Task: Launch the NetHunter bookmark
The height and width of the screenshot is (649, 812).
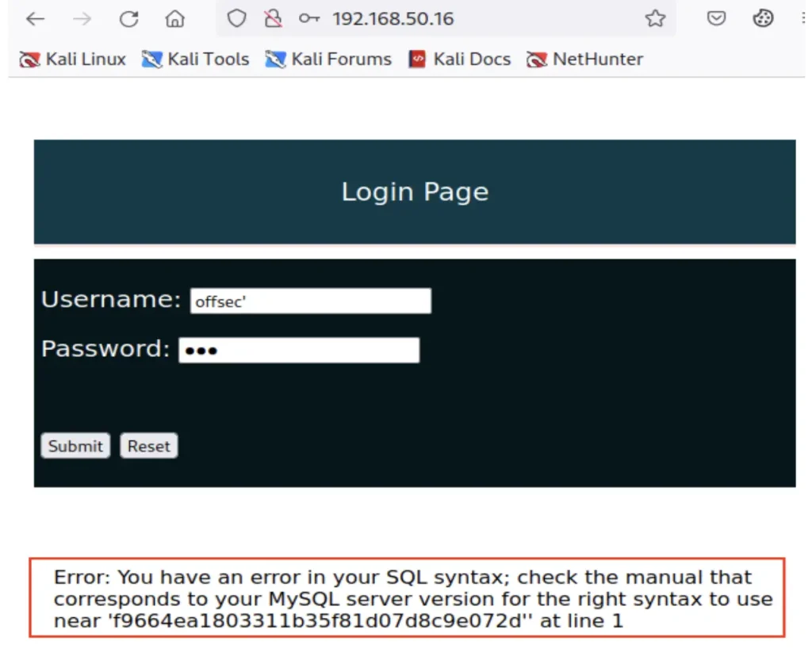Action: pos(584,60)
